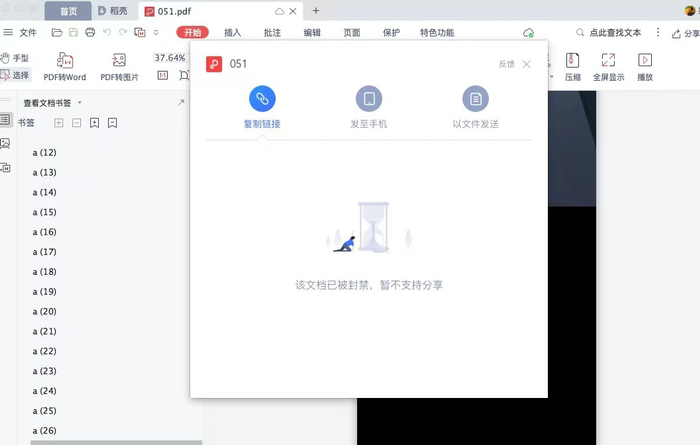
Task: Open the 批注 ribbon tab
Action: [x=272, y=33]
